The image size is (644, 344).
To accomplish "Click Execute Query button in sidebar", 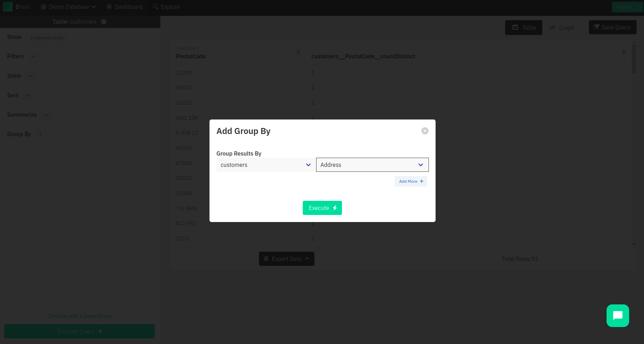I will [x=79, y=331].
